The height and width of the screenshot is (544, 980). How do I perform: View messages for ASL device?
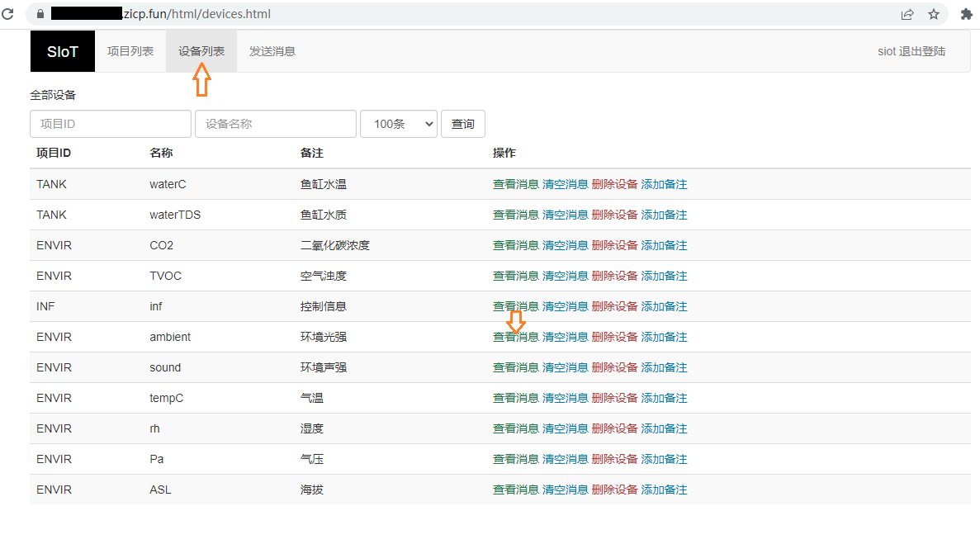(x=516, y=490)
